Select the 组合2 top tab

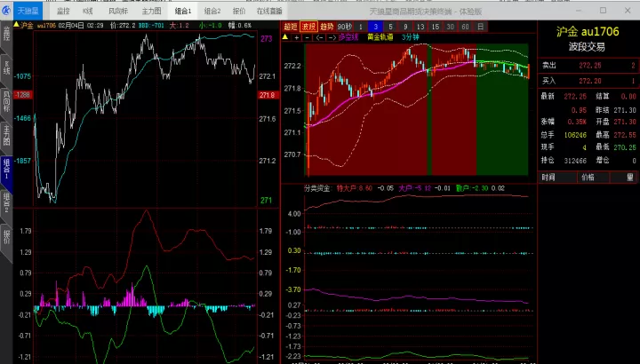click(212, 11)
